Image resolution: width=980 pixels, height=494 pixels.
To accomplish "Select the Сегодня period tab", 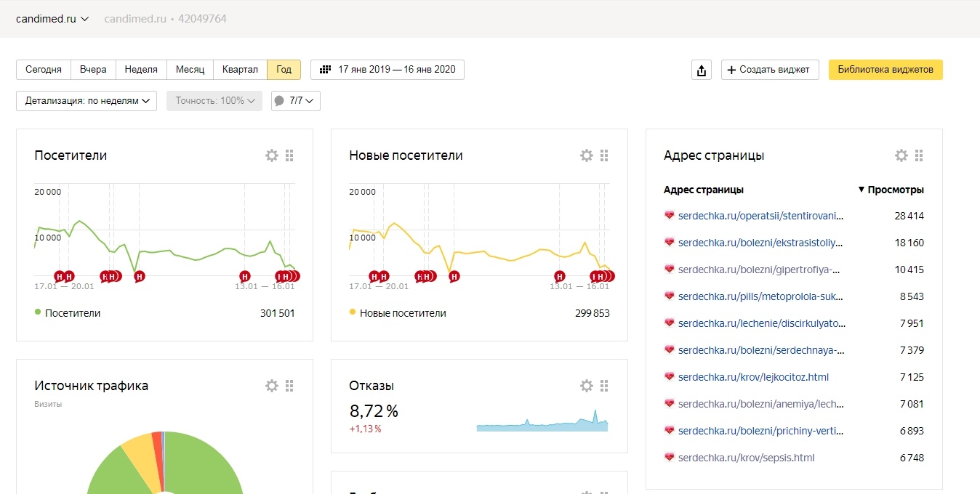I will (44, 70).
